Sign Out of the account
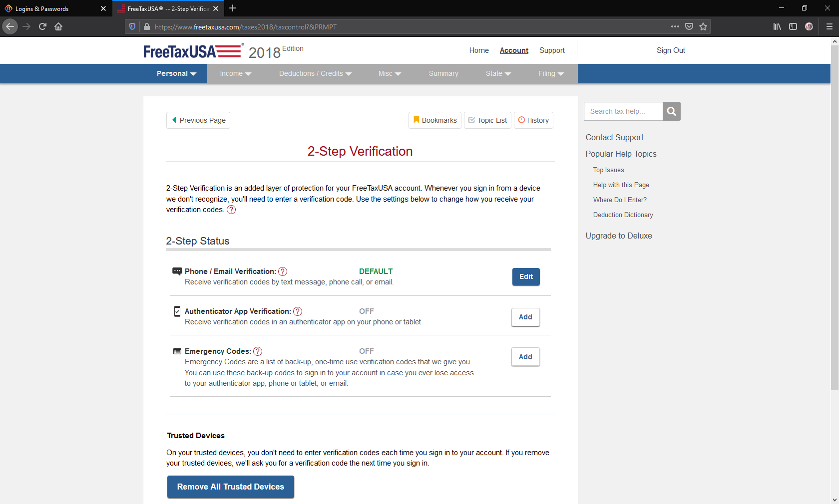This screenshot has width=839, height=504. pos(671,50)
